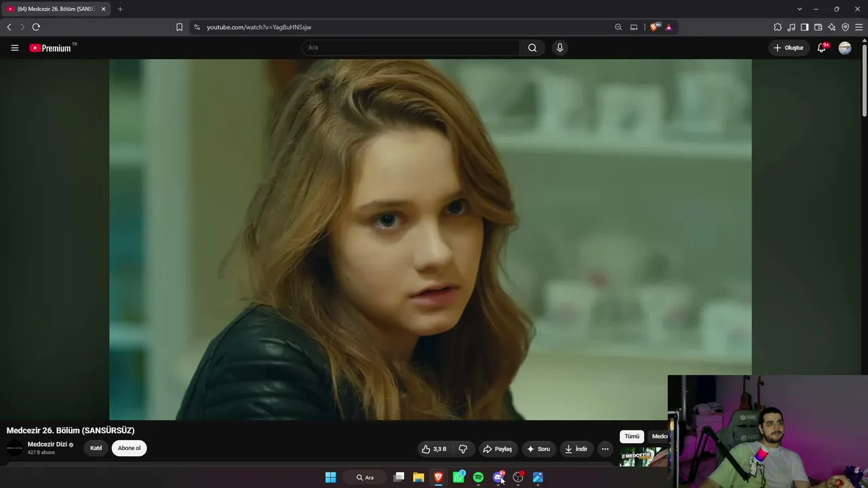Screen dimensions: 868x488
Task: Expand the tab search dropdown arrow
Action: point(800,9)
